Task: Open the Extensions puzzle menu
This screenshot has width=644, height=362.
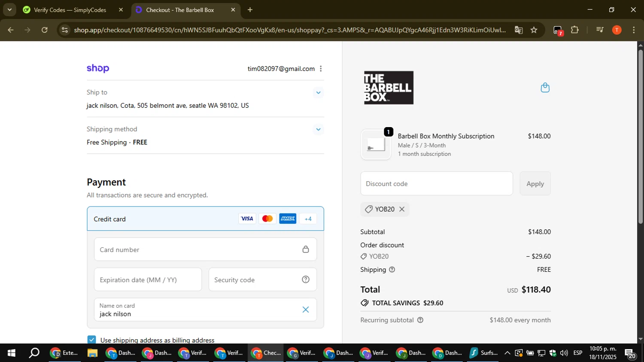Action: point(575,30)
